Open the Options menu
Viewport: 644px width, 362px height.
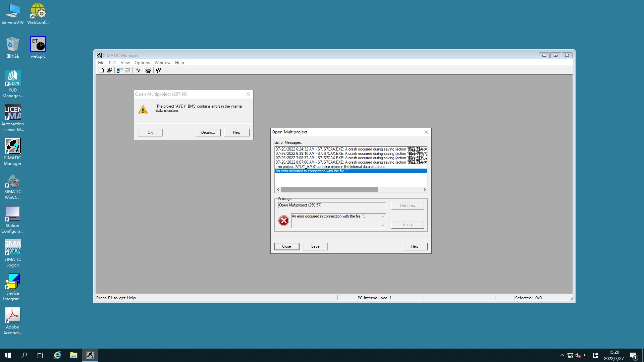click(x=142, y=63)
